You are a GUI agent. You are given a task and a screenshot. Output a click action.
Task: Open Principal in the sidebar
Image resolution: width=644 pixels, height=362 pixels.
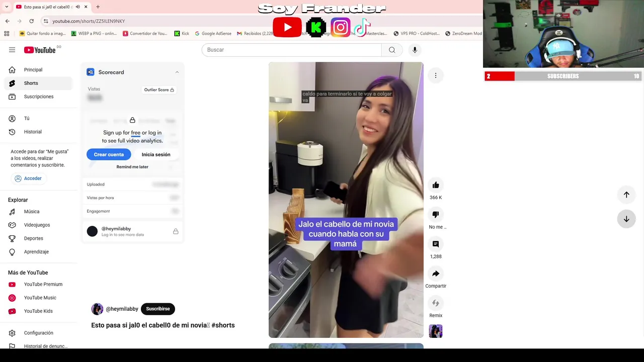click(39, 70)
